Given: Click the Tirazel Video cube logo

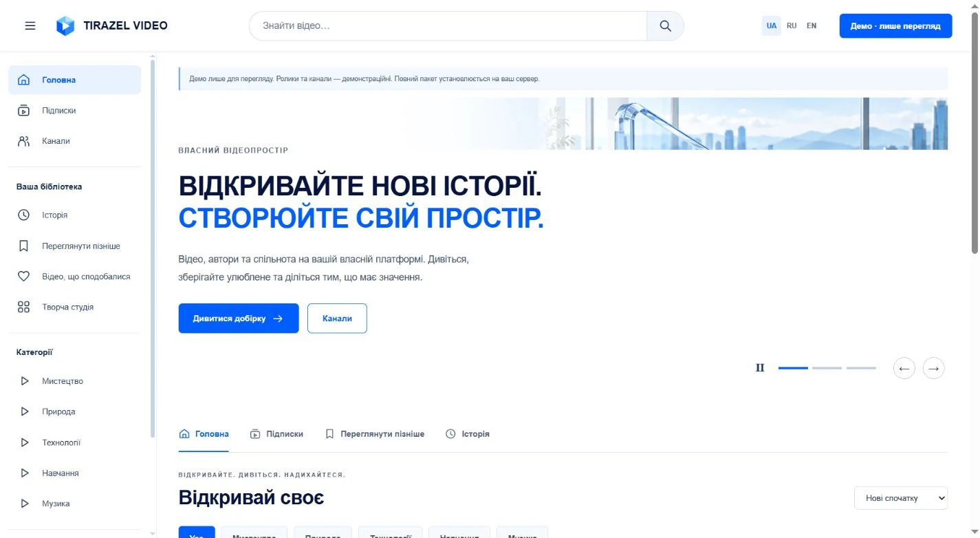Looking at the screenshot, I should 65,26.
